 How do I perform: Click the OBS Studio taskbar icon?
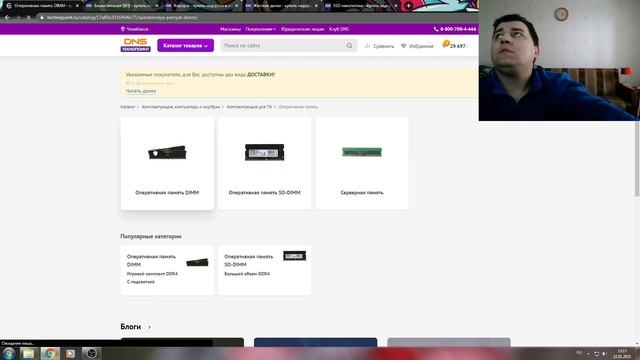pos(91,353)
